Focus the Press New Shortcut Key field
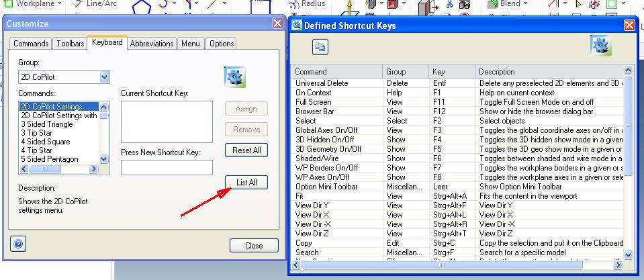Image resolution: width=644 pixels, height=280 pixels. [x=167, y=167]
